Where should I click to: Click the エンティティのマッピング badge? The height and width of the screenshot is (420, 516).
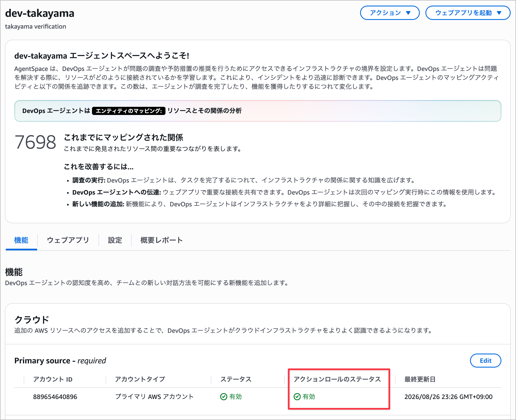(x=129, y=111)
